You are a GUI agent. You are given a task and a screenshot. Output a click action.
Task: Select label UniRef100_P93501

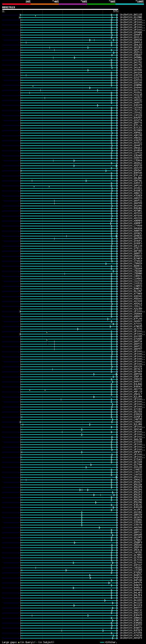[131, 93]
